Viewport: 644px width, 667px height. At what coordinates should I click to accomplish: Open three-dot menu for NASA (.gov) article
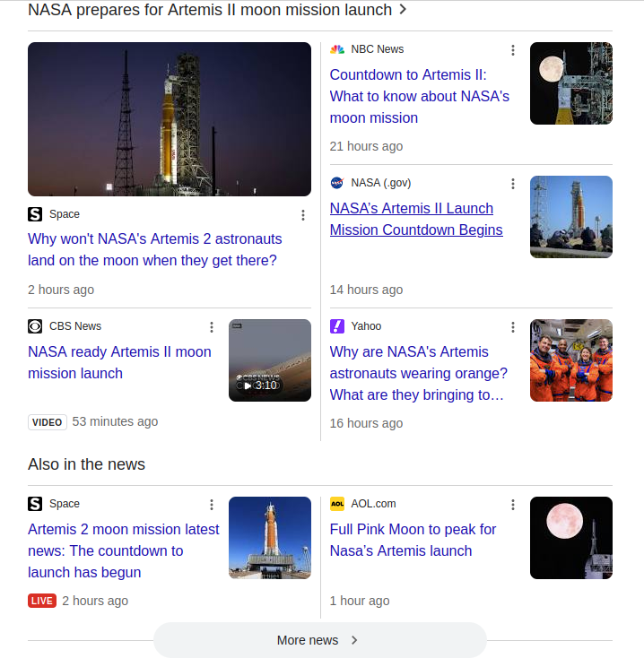(x=513, y=184)
